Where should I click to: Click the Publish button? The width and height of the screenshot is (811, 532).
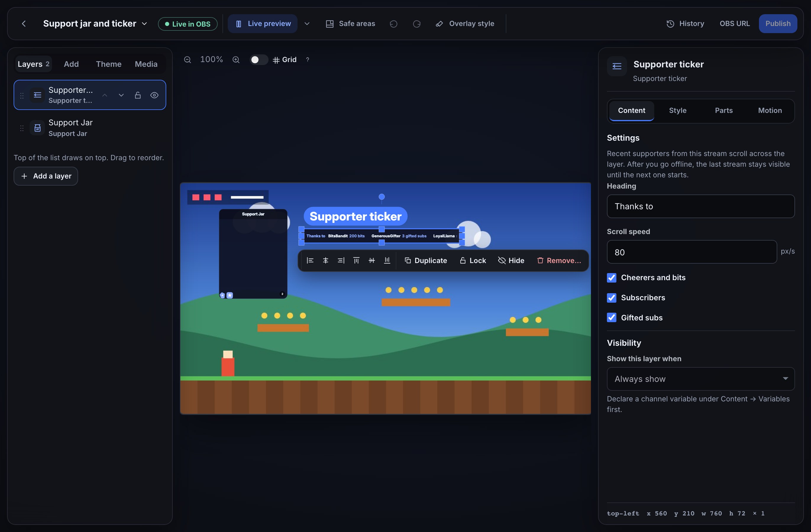coord(778,24)
